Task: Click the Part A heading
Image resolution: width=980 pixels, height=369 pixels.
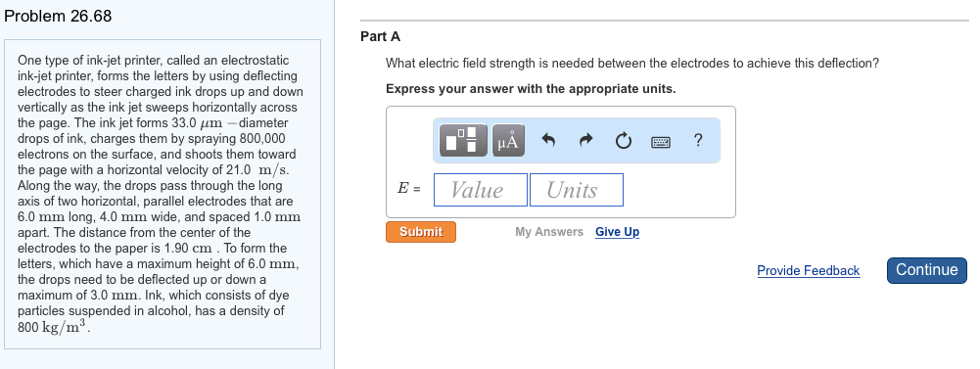Action: 380,37
